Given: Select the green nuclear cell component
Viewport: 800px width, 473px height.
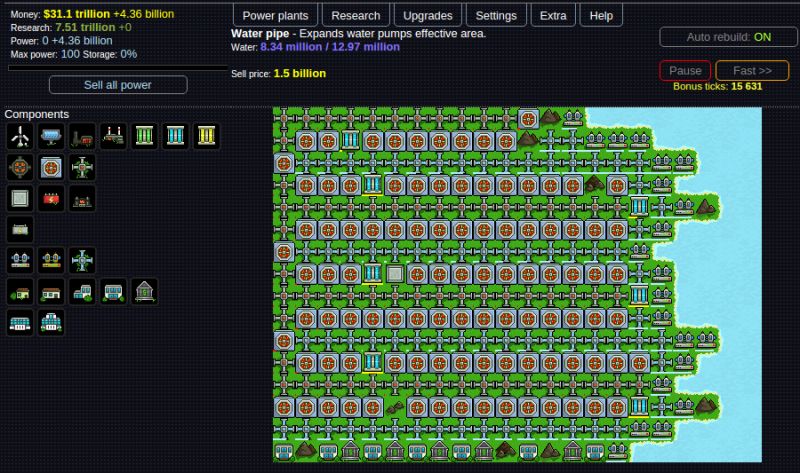Looking at the screenshot, I should pyautogui.click(x=144, y=136).
